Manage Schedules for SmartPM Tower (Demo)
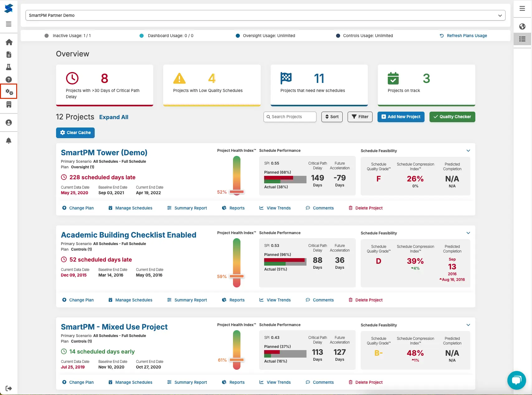 tap(130, 208)
